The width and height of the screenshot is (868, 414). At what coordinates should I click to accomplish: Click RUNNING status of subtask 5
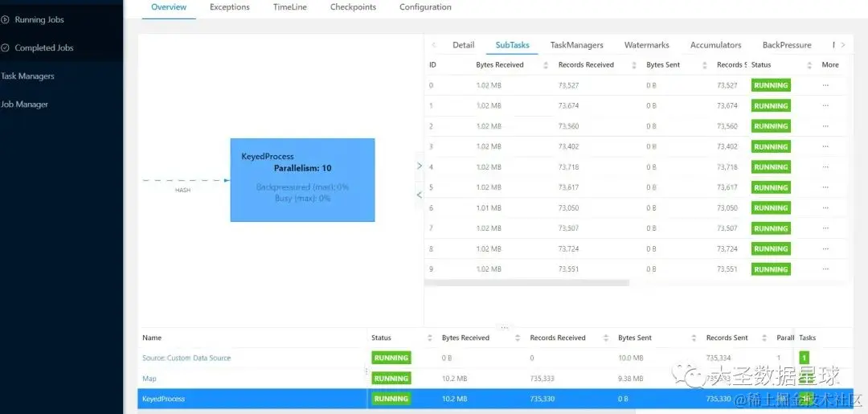(771, 187)
